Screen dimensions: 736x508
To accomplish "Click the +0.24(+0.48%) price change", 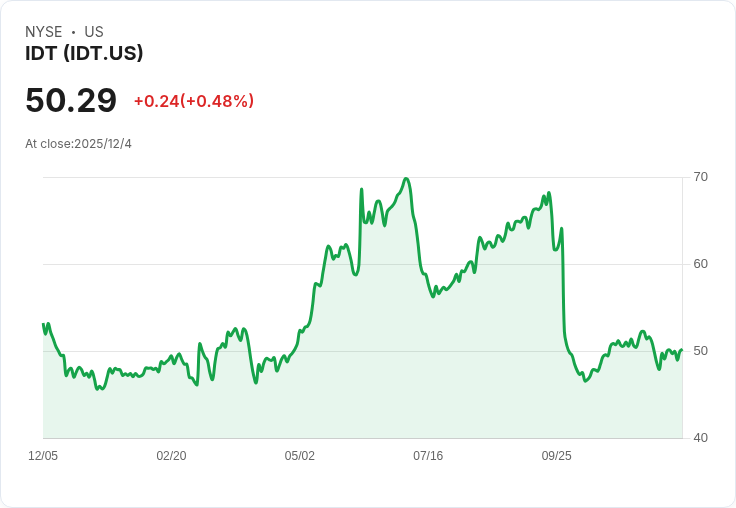I will click(x=194, y=101).
